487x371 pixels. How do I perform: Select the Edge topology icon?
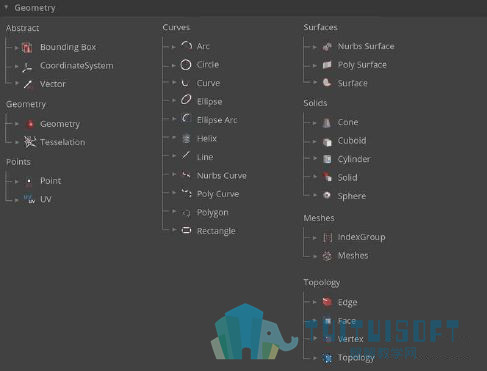[327, 302]
